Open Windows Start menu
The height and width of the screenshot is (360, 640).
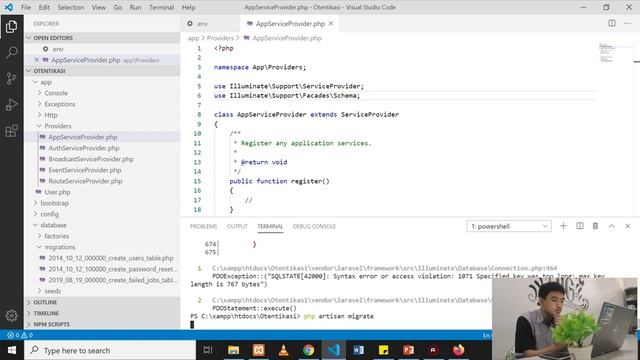(12, 350)
